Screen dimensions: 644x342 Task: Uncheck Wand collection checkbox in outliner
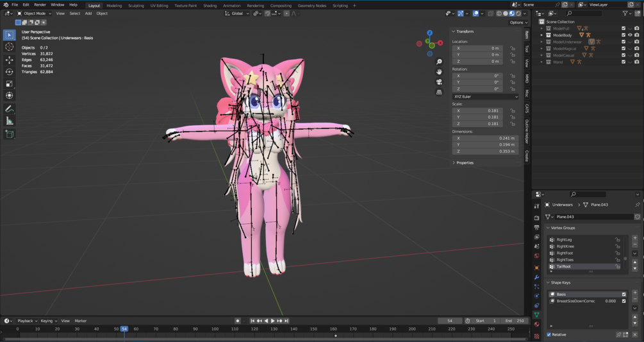coord(623,62)
